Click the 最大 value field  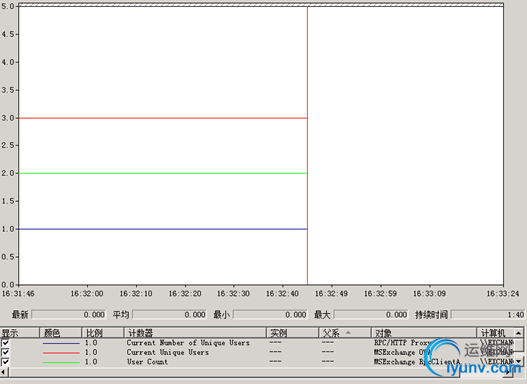coord(371,315)
